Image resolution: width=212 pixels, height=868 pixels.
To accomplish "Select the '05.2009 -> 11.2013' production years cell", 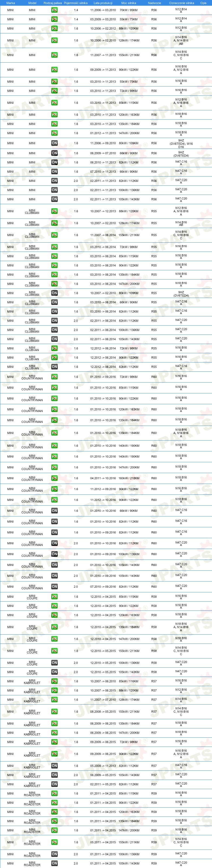I will (x=103, y=766).
